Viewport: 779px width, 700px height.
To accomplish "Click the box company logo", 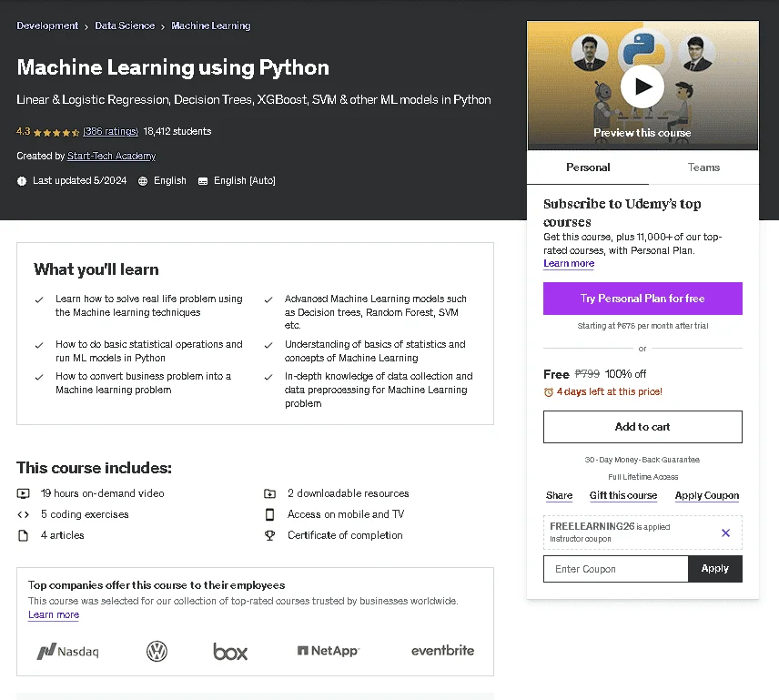I will point(230,652).
